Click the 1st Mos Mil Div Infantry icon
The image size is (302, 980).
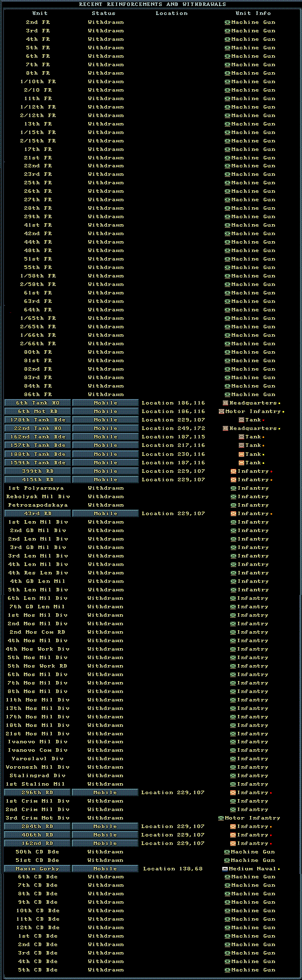233,615
